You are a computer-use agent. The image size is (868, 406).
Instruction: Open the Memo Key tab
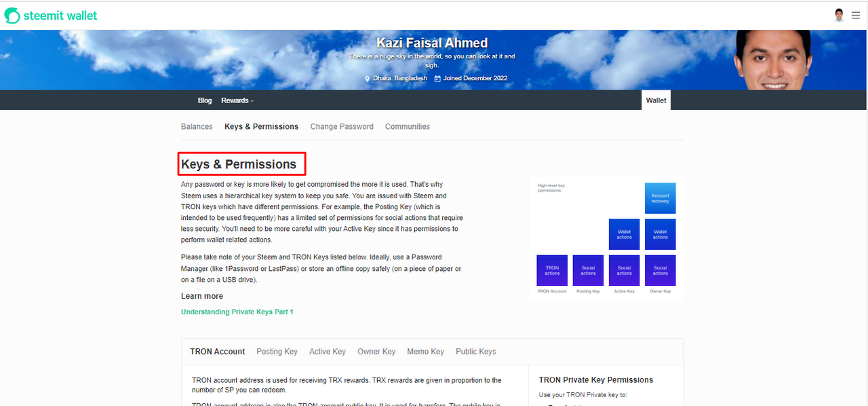coord(425,352)
